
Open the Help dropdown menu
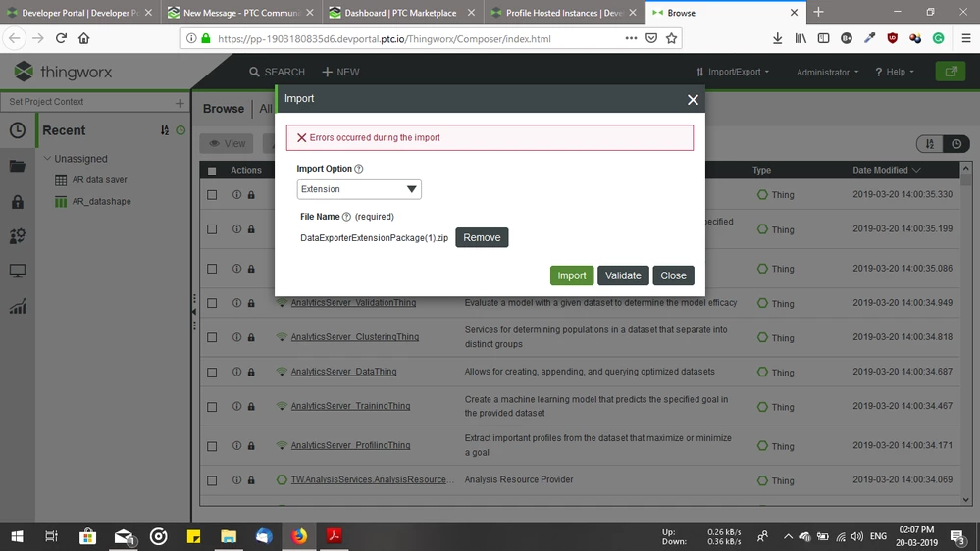895,72
